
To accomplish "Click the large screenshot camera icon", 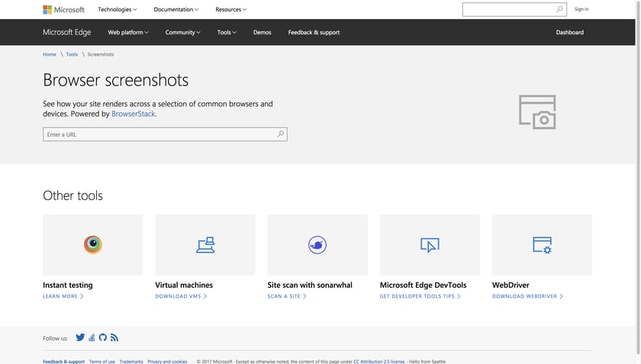I will click(537, 112).
